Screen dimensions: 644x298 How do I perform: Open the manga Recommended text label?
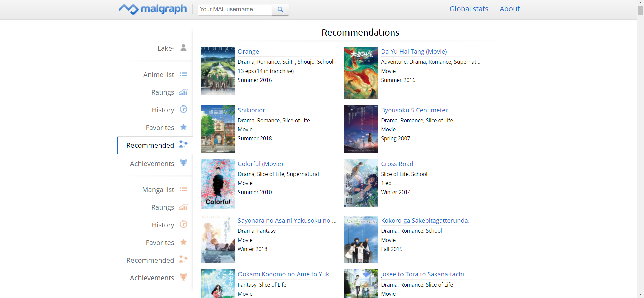[150, 260]
